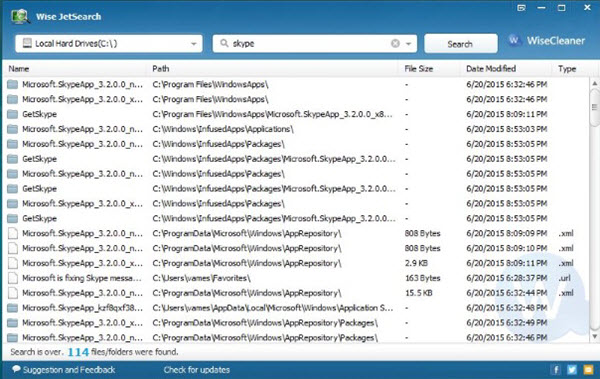Click the 2.9 KB file size cell

pos(416,263)
